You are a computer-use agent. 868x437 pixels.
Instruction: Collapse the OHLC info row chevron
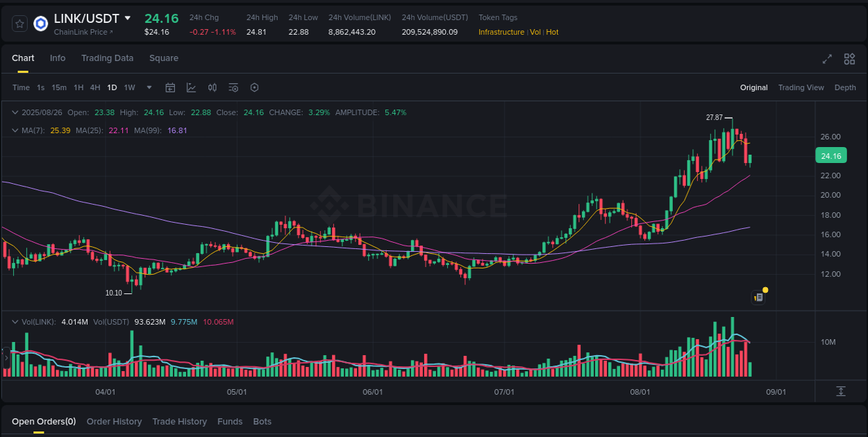[15, 112]
